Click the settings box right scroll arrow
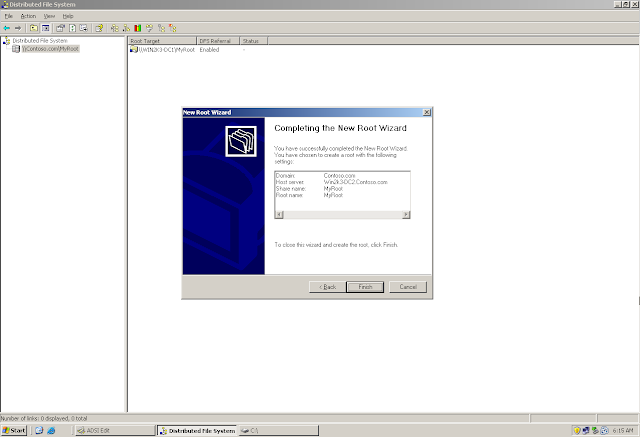 point(406,214)
